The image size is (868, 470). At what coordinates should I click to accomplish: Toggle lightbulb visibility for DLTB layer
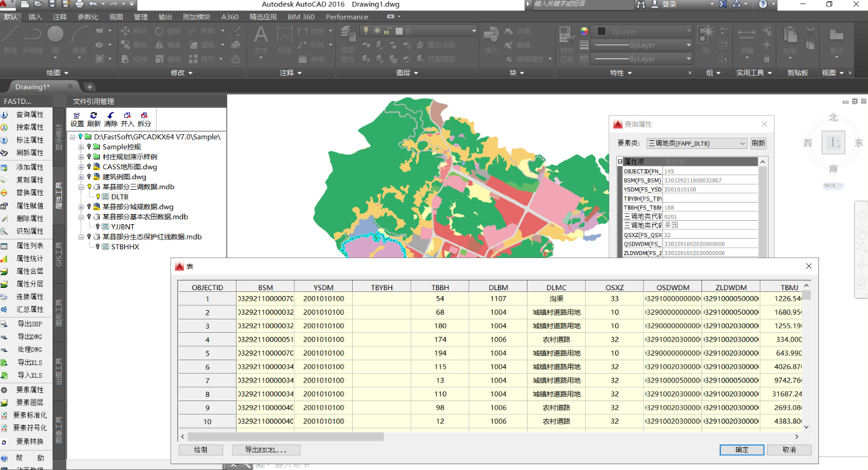coord(98,197)
